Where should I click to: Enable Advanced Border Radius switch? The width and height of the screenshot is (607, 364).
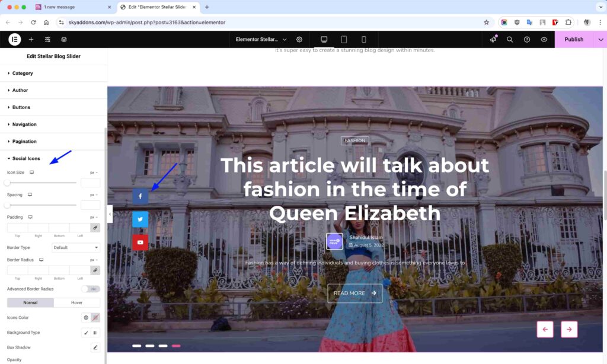[91, 289]
